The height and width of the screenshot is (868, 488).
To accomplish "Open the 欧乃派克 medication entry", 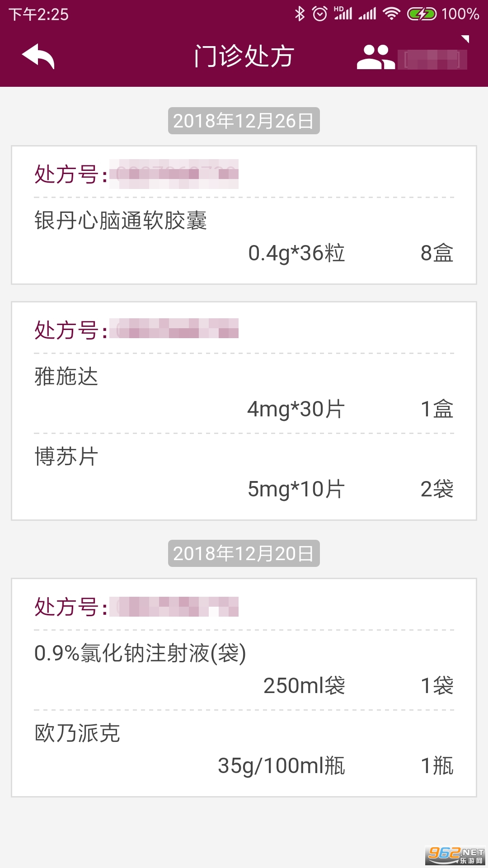I will [x=244, y=750].
